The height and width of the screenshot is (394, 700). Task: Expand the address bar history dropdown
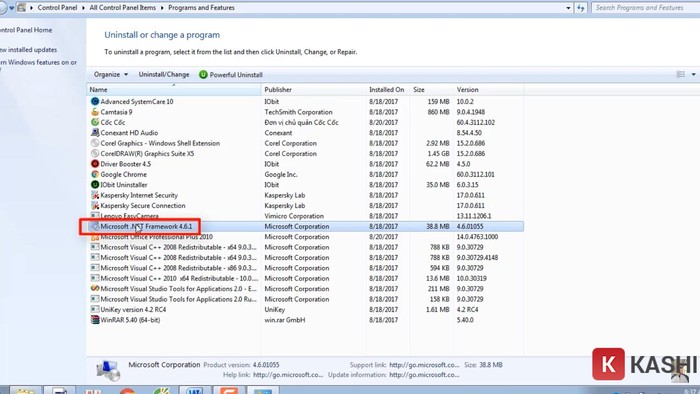[x=568, y=8]
